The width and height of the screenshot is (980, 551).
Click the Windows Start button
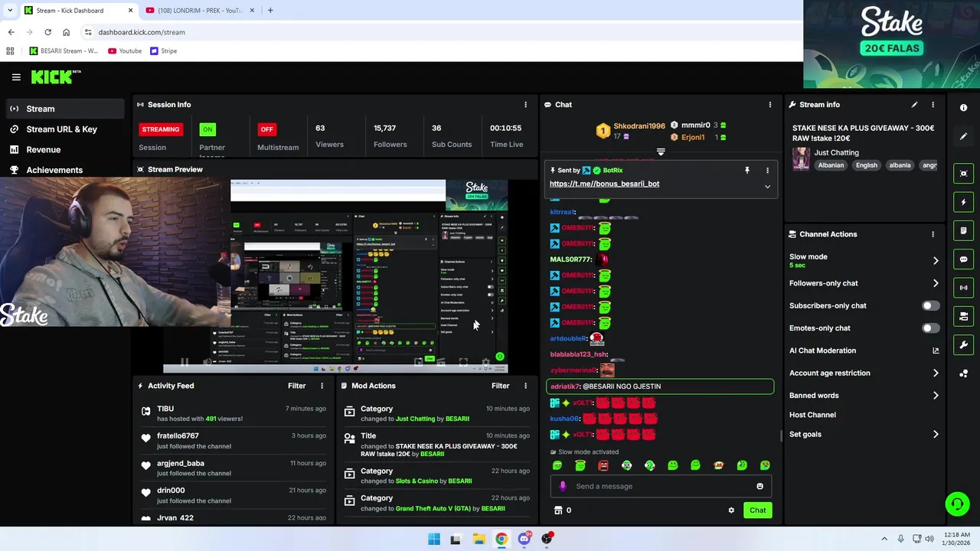tap(434, 540)
